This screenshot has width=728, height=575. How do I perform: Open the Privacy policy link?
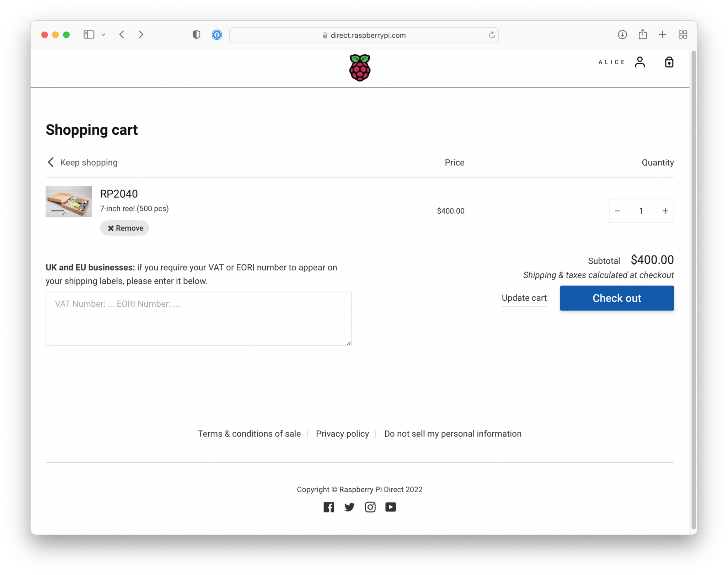pyautogui.click(x=342, y=434)
